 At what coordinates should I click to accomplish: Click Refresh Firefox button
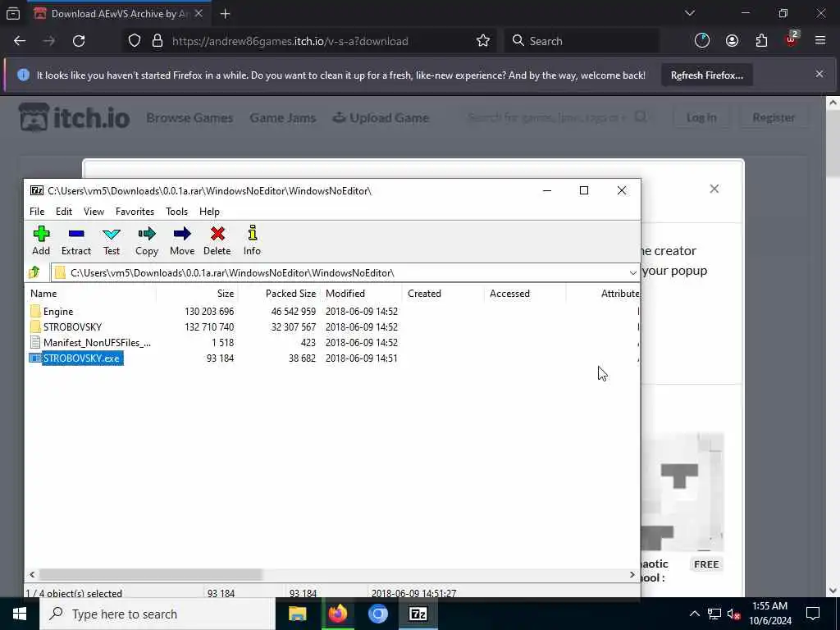tap(706, 75)
